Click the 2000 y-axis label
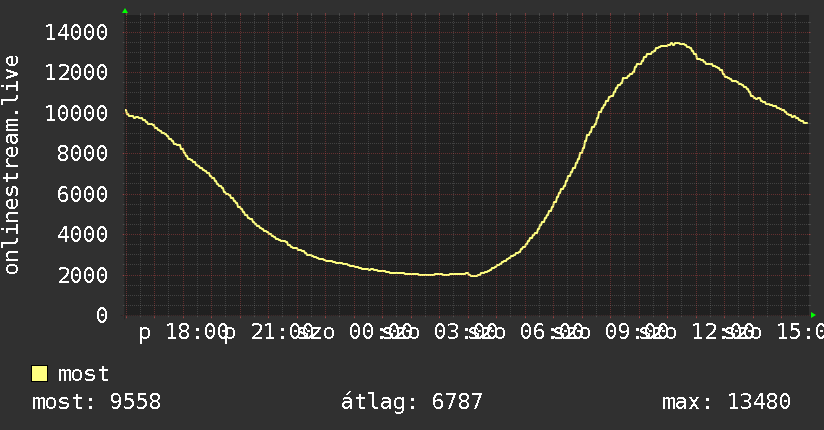824x430 pixels. [83, 275]
